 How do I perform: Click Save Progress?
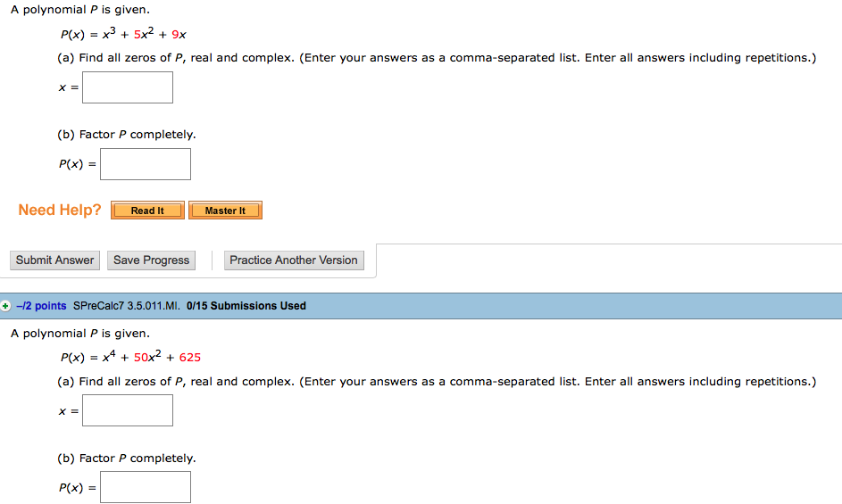(x=151, y=260)
